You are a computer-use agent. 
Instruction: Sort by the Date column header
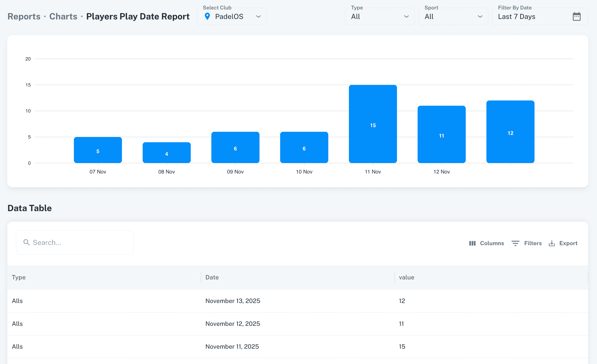pos(212,277)
